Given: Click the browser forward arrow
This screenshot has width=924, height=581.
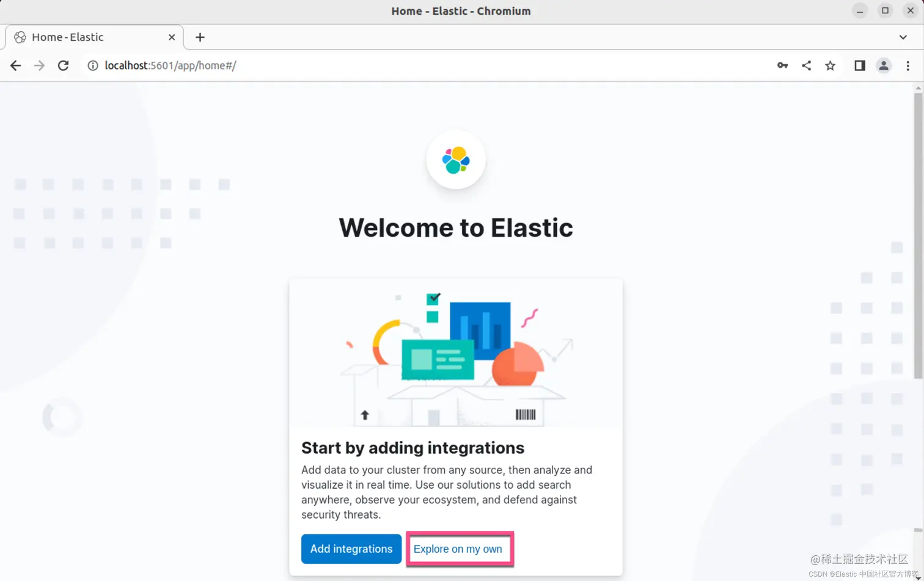Looking at the screenshot, I should 39,65.
